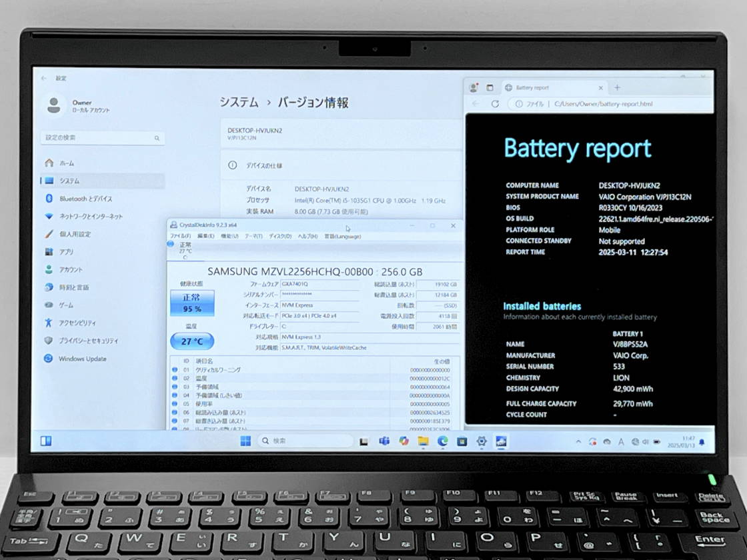Image resolution: width=747 pixels, height=560 pixels.
Task: Open 言語(Language) menu in CrystalDiskInfo
Action: click(x=343, y=236)
